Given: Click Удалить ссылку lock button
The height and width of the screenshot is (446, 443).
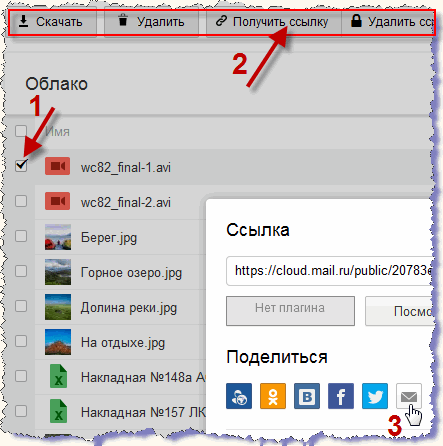Looking at the screenshot, I should [388, 22].
